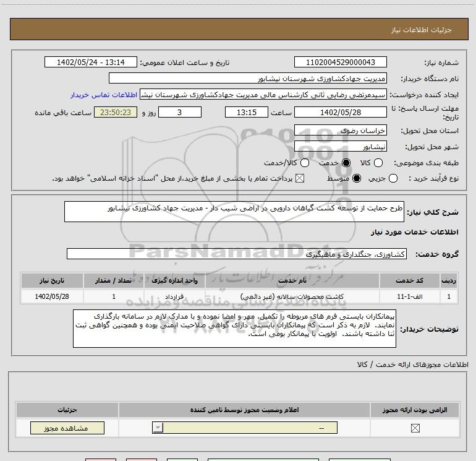
Task: Click the شرح کلی نیاز description box
Action: [234, 212]
